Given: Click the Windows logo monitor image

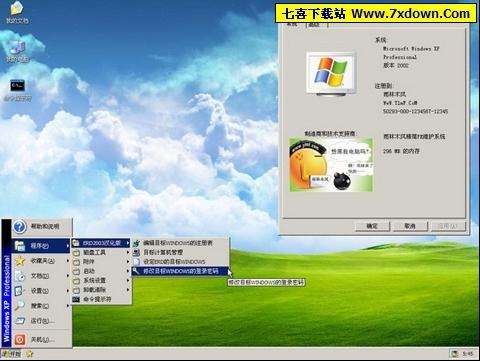Looking at the screenshot, I should click(x=331, y=74).
